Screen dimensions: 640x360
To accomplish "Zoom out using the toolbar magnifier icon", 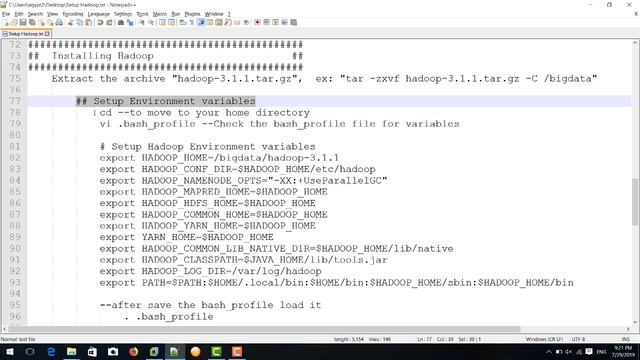I will 151,22.
